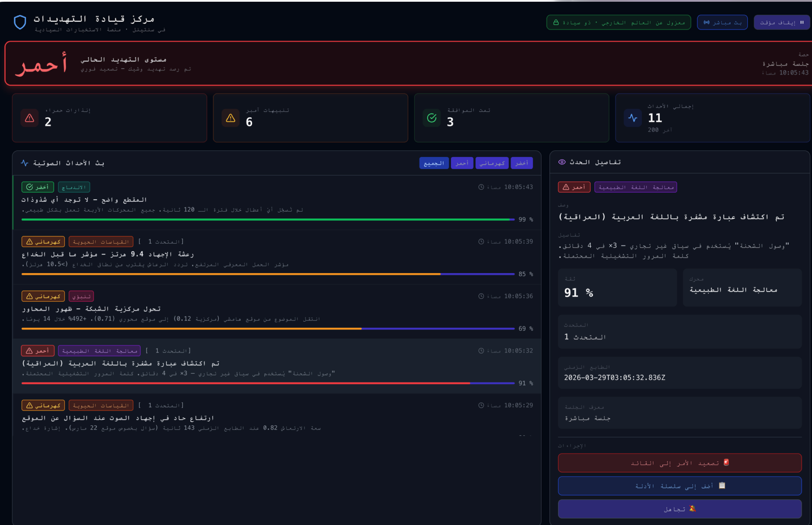Click the NLP tag in details panel
Viewport: 812px width, 525px height.
[x=635, y=187]
